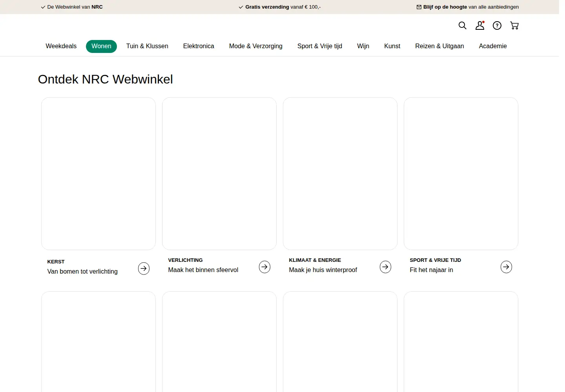Image resolution: width=565 pixels, height=392 pixels.
Task: Open the Wijn category
Action: 363,46
